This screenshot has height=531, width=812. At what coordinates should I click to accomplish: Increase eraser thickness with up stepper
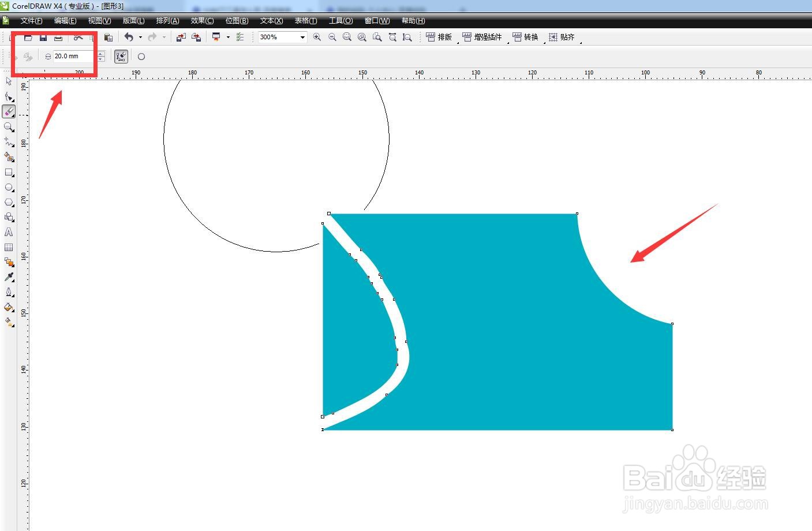[x=101, y=54]
